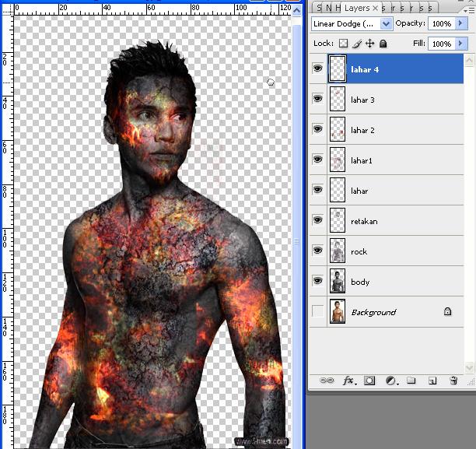Open the fx layer style menu
This screenshot has height=449, width=476.
click(x=349, y=381)
